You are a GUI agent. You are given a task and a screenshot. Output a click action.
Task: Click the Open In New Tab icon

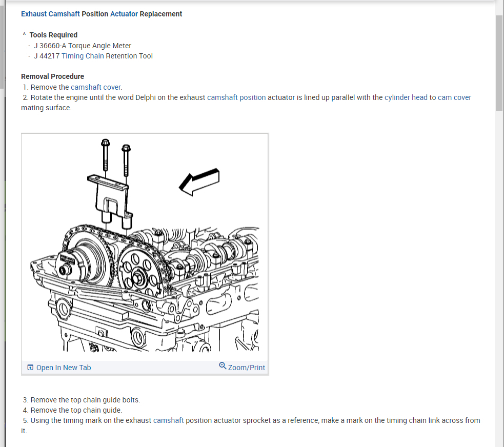[x=30, y=368]
